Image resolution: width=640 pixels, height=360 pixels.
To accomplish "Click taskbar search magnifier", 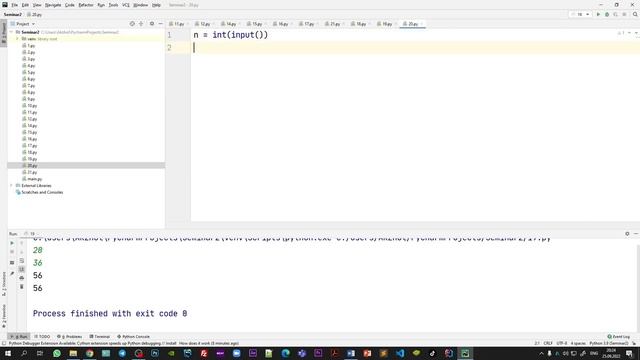I will pos(24,353).
